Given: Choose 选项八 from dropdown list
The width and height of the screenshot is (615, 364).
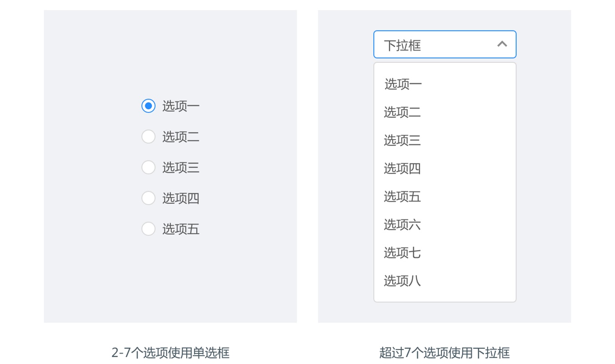Looking at the screenshot, I should pos(445,281).
